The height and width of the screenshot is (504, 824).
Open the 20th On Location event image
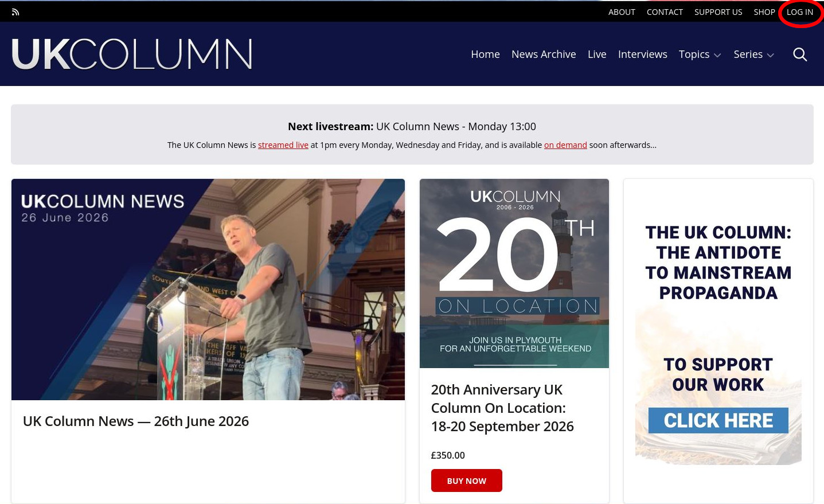click(x=514, y=274)
